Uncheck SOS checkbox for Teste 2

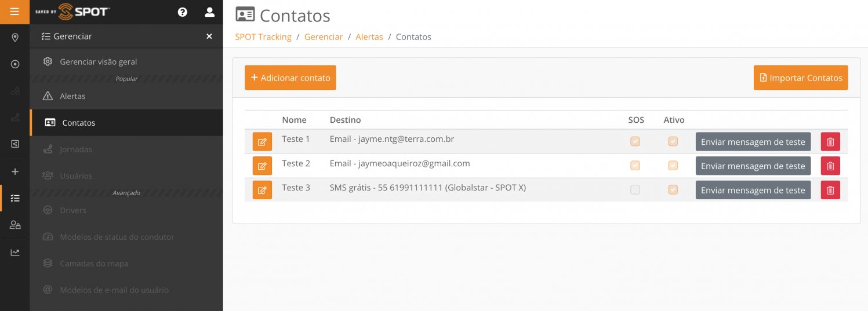coord(635,166)
